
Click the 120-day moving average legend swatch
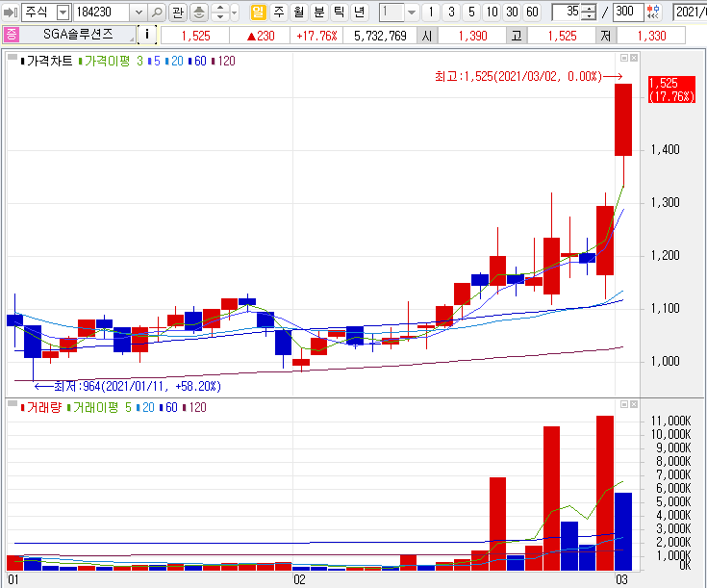click(214, 62)
